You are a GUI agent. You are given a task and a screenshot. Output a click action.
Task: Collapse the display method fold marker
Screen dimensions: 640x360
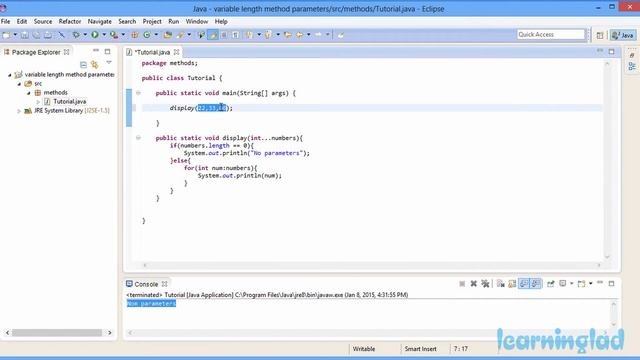coord(138,138)
